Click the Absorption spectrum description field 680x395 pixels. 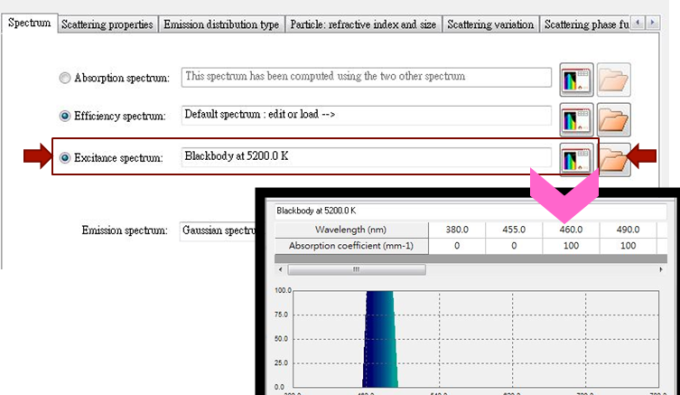tap(366, 77)
